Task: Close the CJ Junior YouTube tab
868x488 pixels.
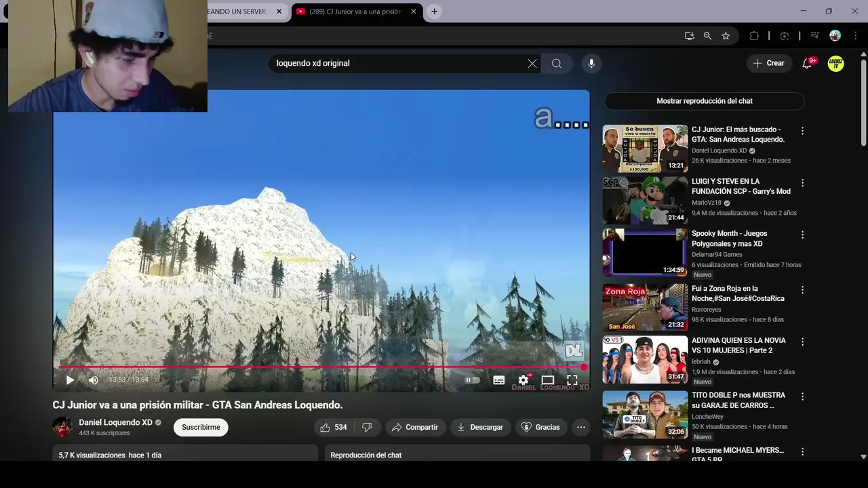Action: (413, 12)
